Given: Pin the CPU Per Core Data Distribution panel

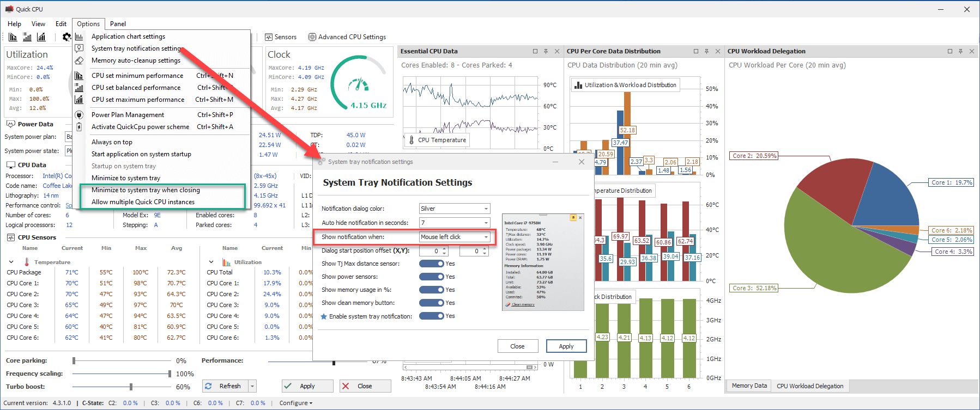Looking at the screenshot, I should (x=706, y=51).
